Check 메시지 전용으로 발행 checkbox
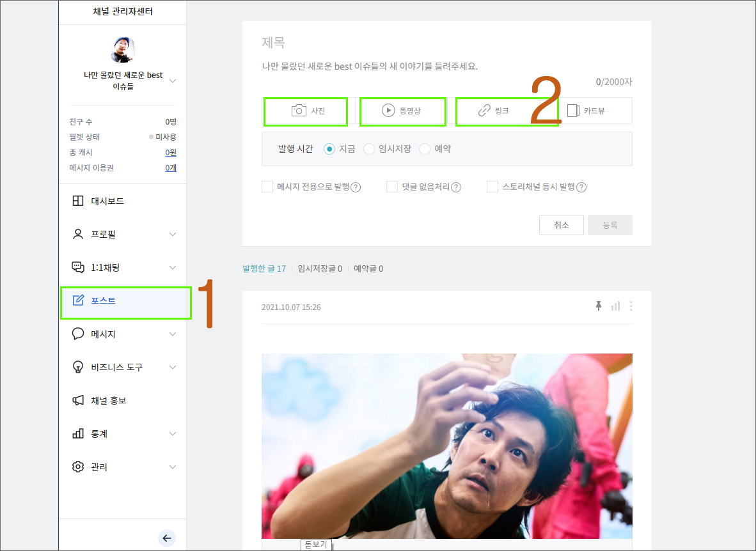 [267, 187]
